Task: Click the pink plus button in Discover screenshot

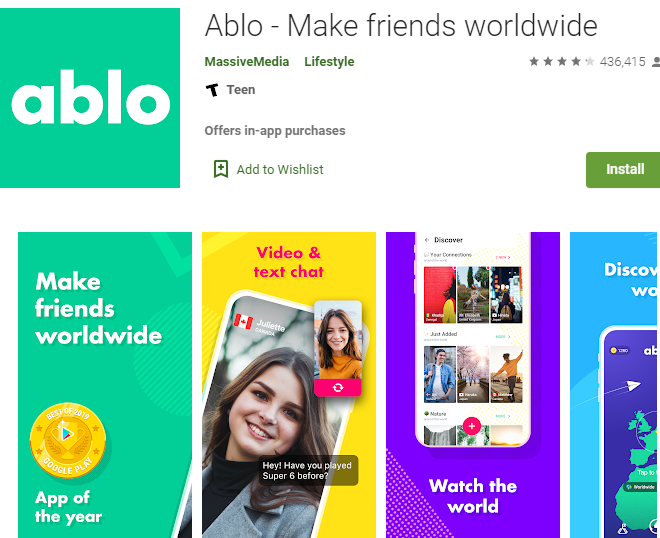Action: (472, 426)
